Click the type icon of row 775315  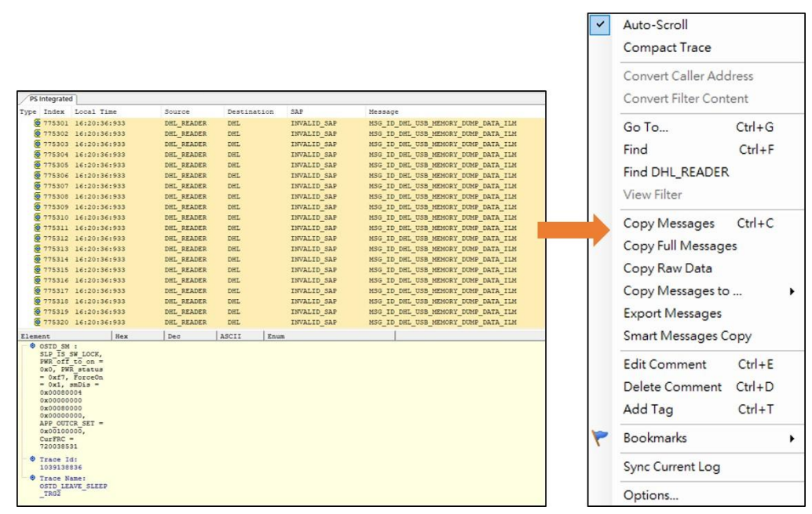[37, 270]
